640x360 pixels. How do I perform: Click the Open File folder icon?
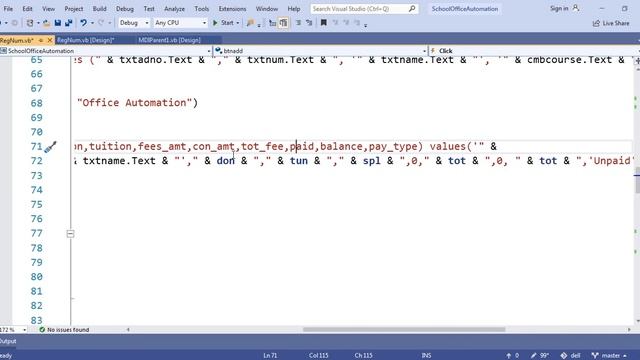tap(47, 23)
